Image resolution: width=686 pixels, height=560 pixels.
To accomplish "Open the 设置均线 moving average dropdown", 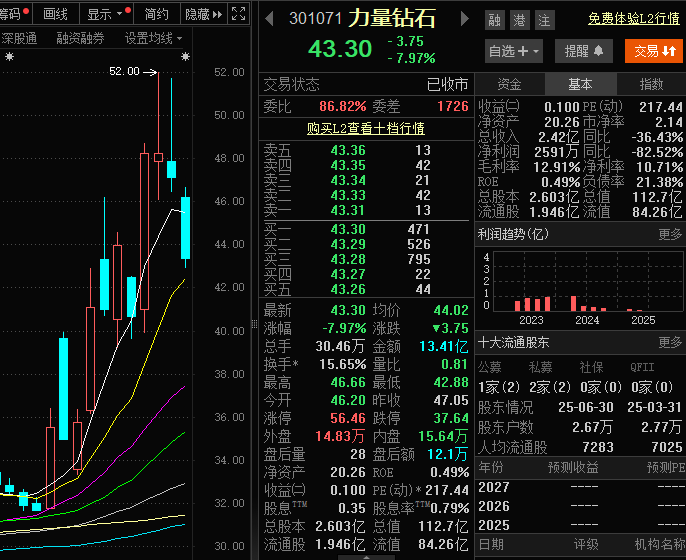I will coord(153,38).
